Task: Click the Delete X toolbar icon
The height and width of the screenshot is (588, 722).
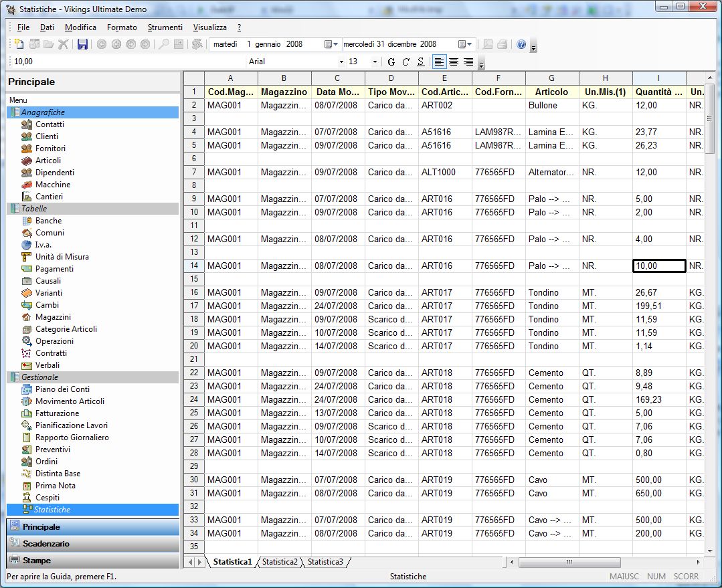Action: click(x=63, y=44)
